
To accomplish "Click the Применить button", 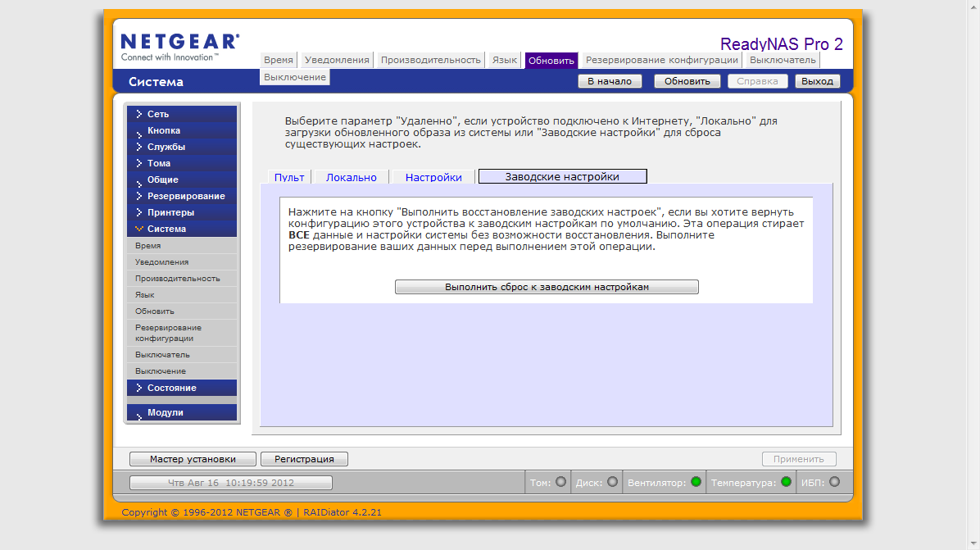I will point(799,459).
